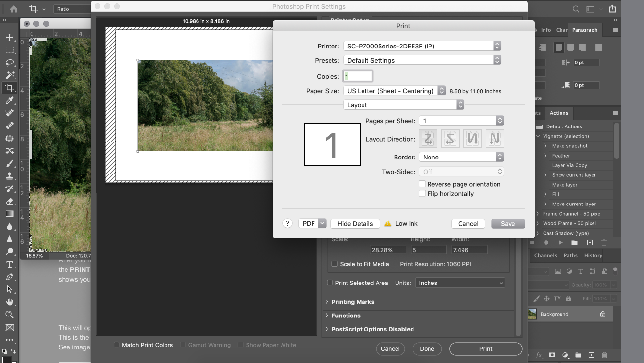Check the Flip horizontally option

click(422, 194)
